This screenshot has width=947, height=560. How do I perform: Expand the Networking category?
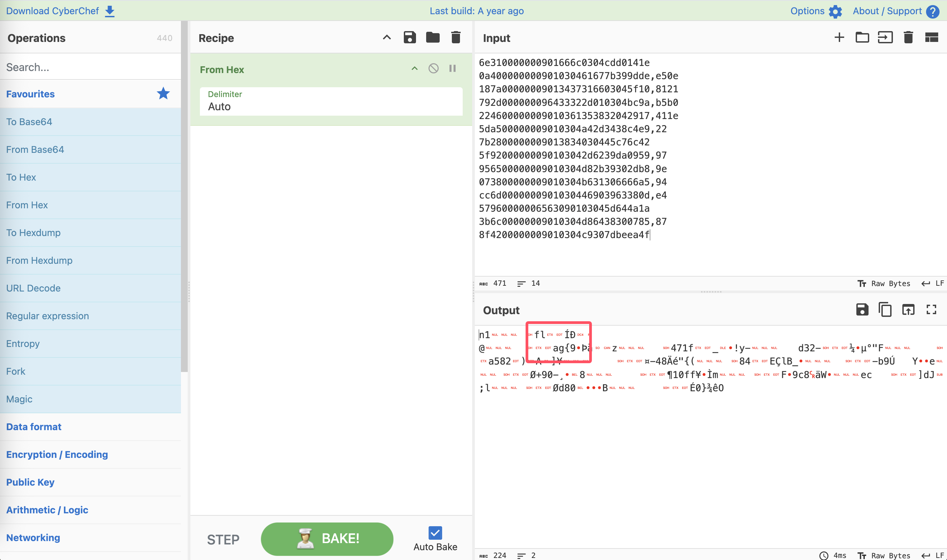point(91,538)
